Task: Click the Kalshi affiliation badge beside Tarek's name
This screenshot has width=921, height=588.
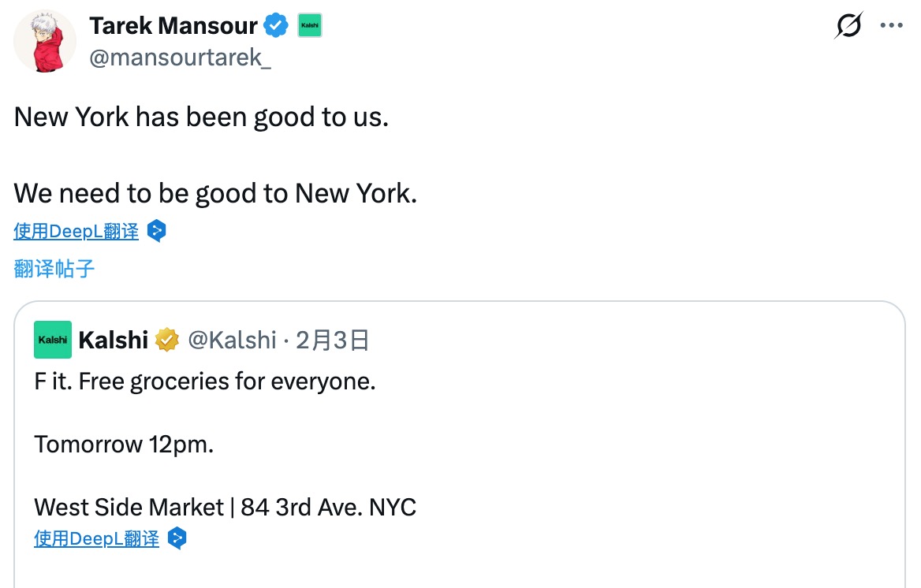Action: [309, 26]
